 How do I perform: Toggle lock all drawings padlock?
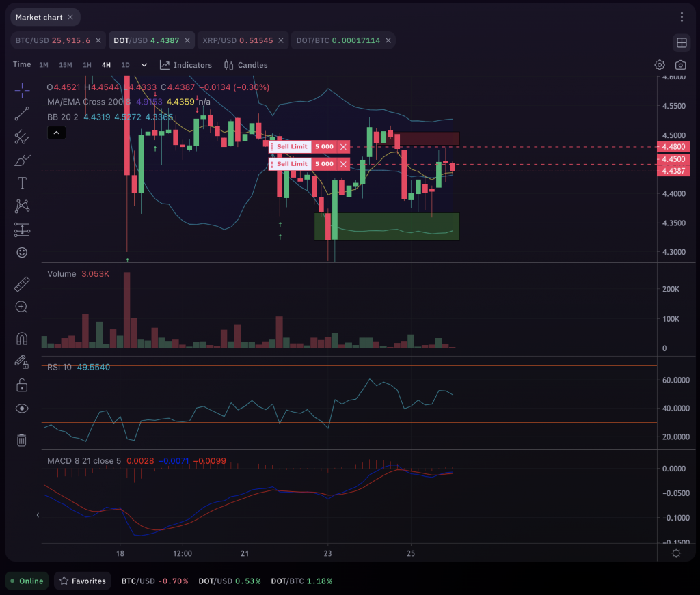[22, 385]
